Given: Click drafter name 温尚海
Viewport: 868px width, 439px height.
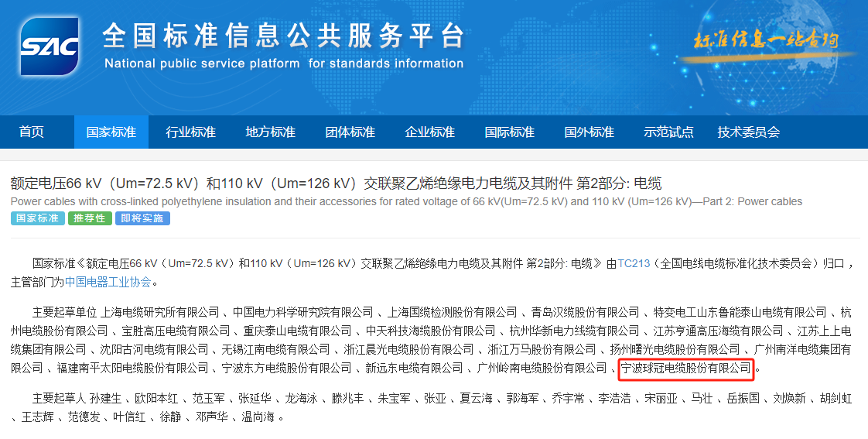Looking at the screenshot, I should (258, 417).
